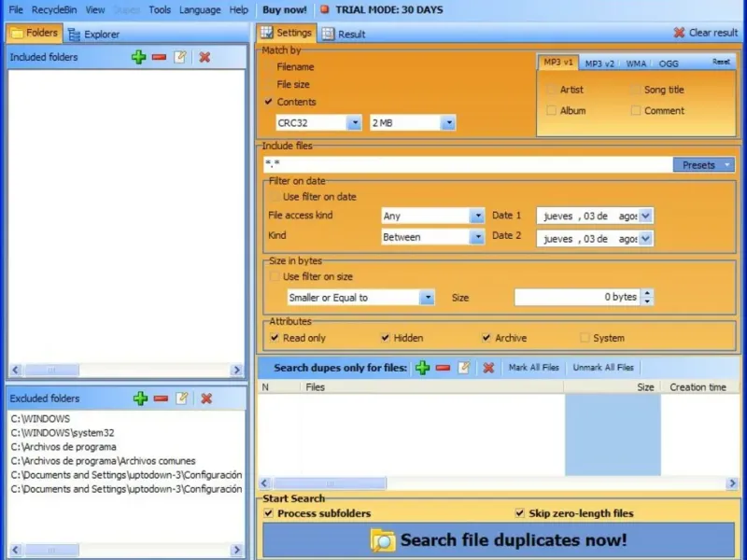Open the Date 2 picker dropdown
The width and height of the screenshot is (747, 560).
[x=645, y=238]
